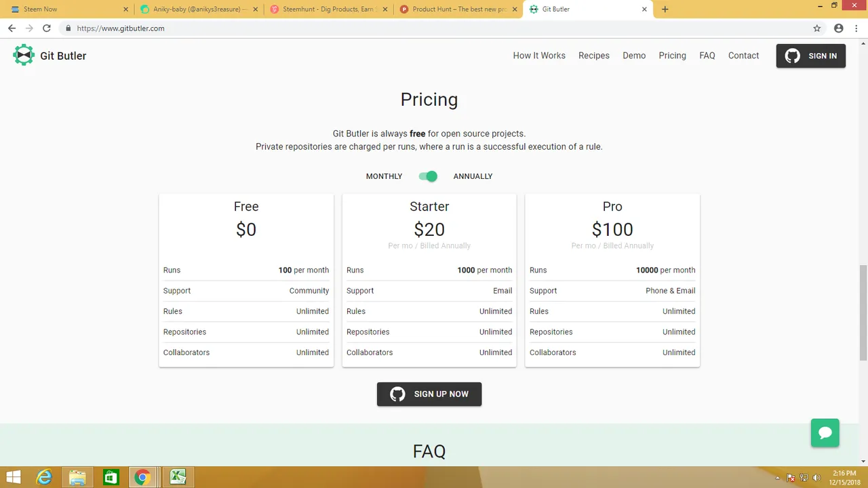Viewport: 868px width, 488px height.
Task: Click the $0 Free price
Action: click(x=246, y=230)
